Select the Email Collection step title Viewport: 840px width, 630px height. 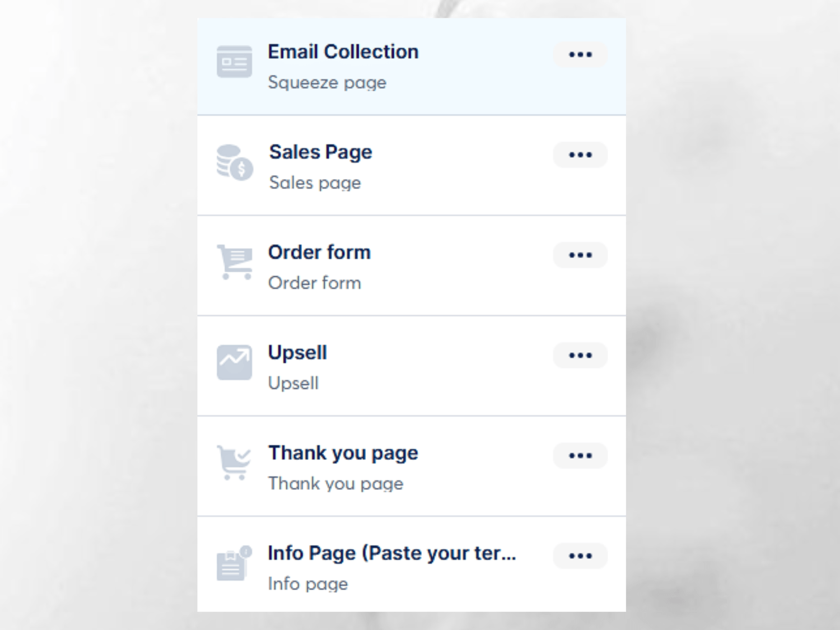(343, 52)
